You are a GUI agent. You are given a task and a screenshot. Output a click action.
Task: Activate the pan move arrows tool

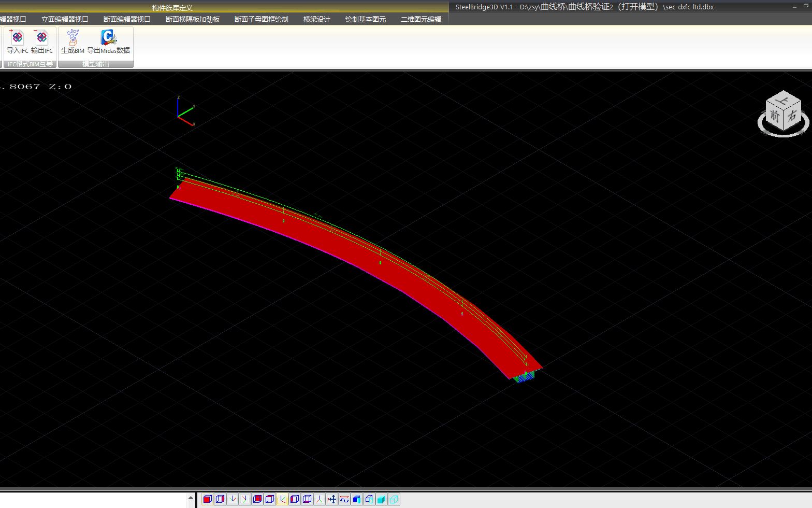pos(332,499)
